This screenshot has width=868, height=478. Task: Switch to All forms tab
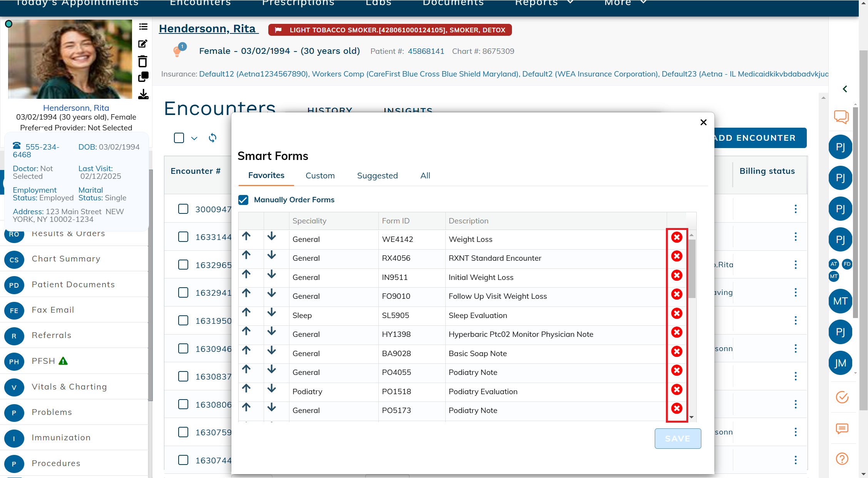(x=425, y=176)
